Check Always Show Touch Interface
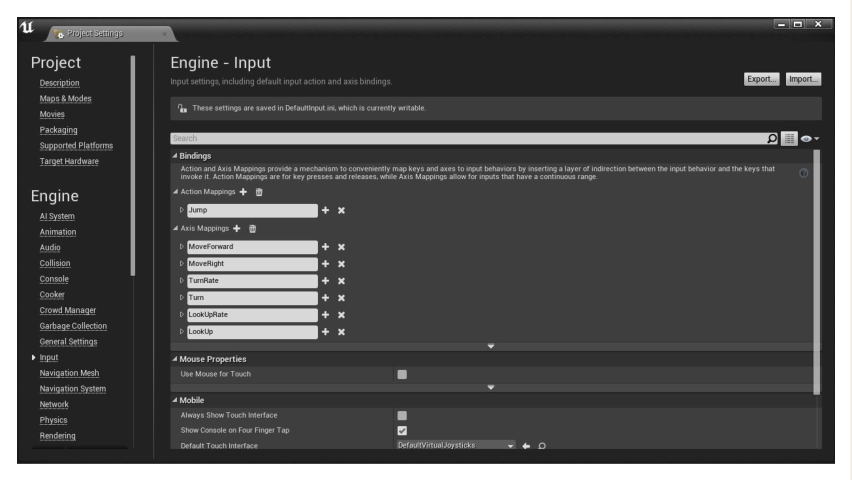Screen dimensions: 852x480 pyautogui.click(x=402, y=416)
